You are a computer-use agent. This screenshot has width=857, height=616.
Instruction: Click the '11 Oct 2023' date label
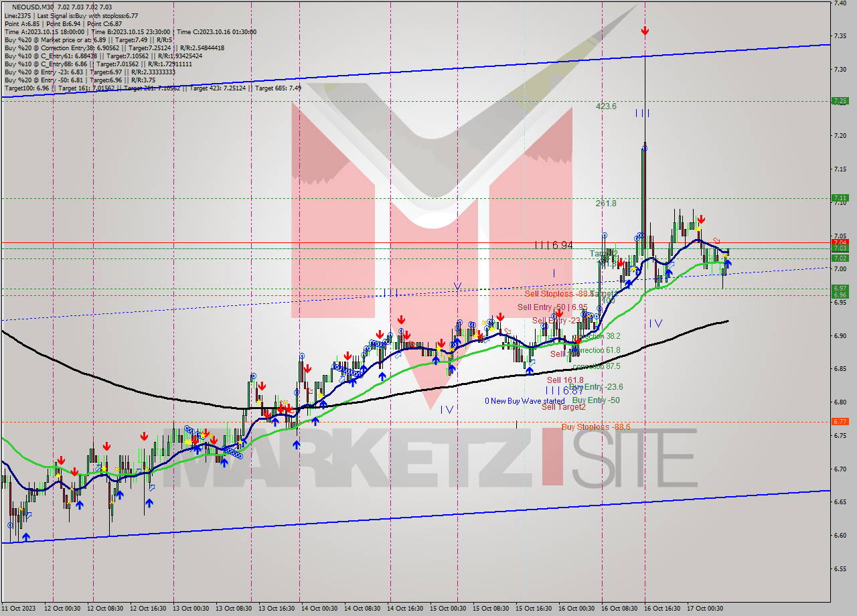[x=18, y=609]
